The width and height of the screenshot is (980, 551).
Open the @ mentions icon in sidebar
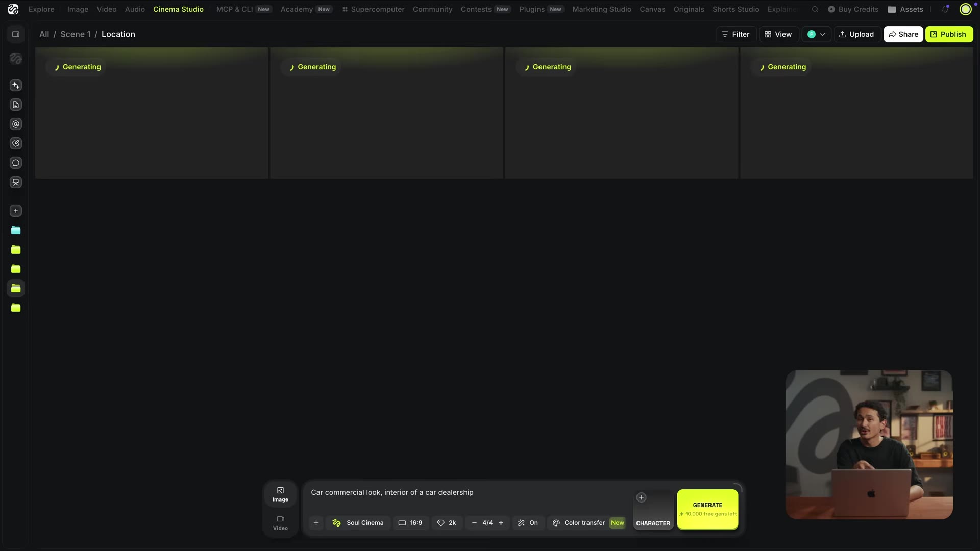(16, 124)
